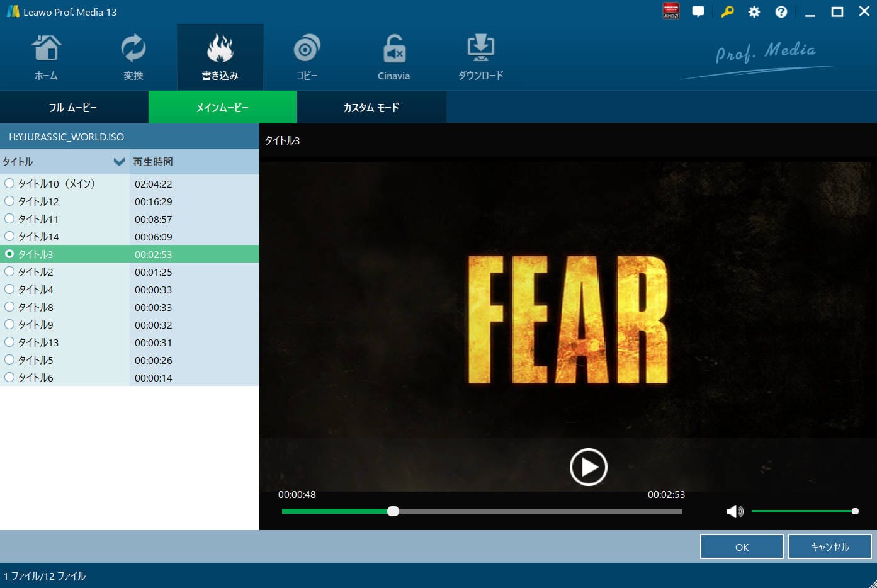Mute audio with speaker icon

[x=734, y=511]
